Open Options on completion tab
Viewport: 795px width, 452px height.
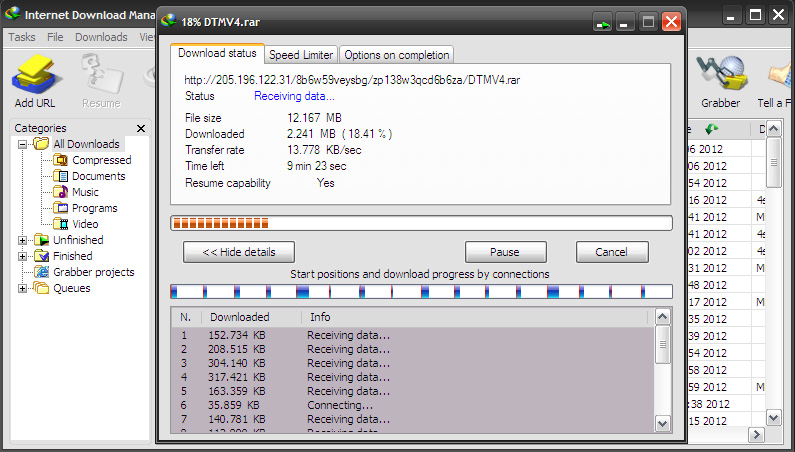396,55
